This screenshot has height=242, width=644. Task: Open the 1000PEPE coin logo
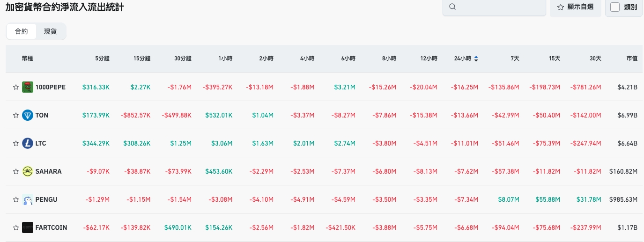(x=28, y=87)
